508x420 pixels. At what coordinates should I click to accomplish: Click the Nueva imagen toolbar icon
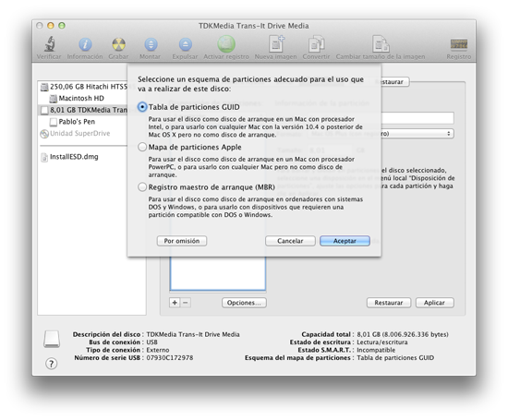(276, 44)
